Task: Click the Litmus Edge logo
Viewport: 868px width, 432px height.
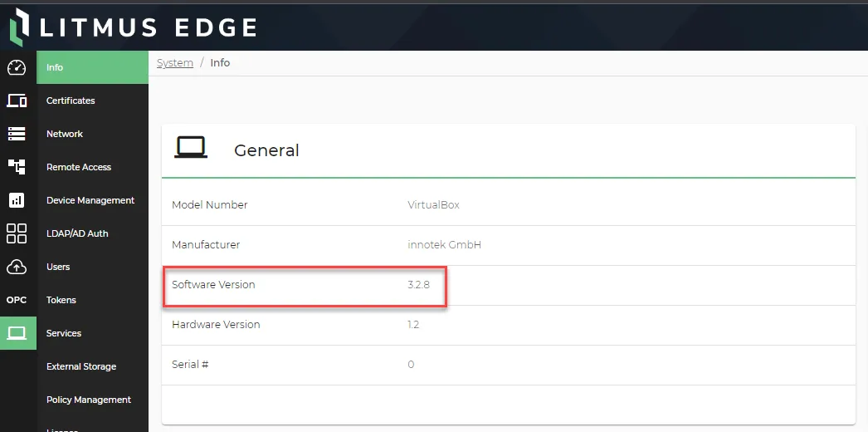Action: coord(133,27)
